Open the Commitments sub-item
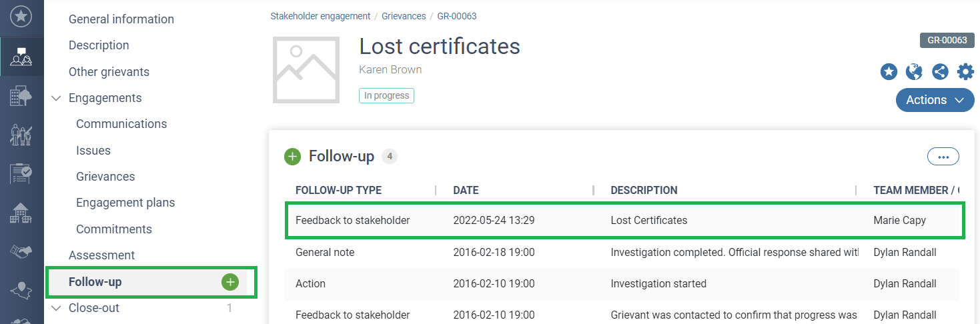980x324 pixels. tap(114, 229)
